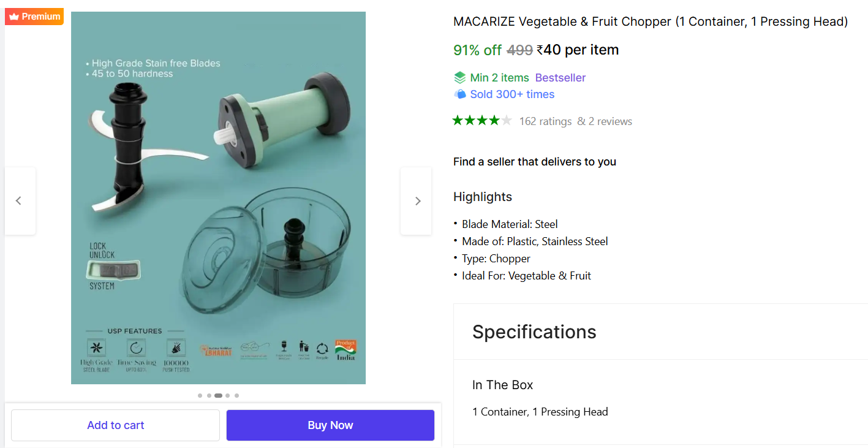
Task: Click the blue Sold 300+ times icon
Action: tap(459, 94)
